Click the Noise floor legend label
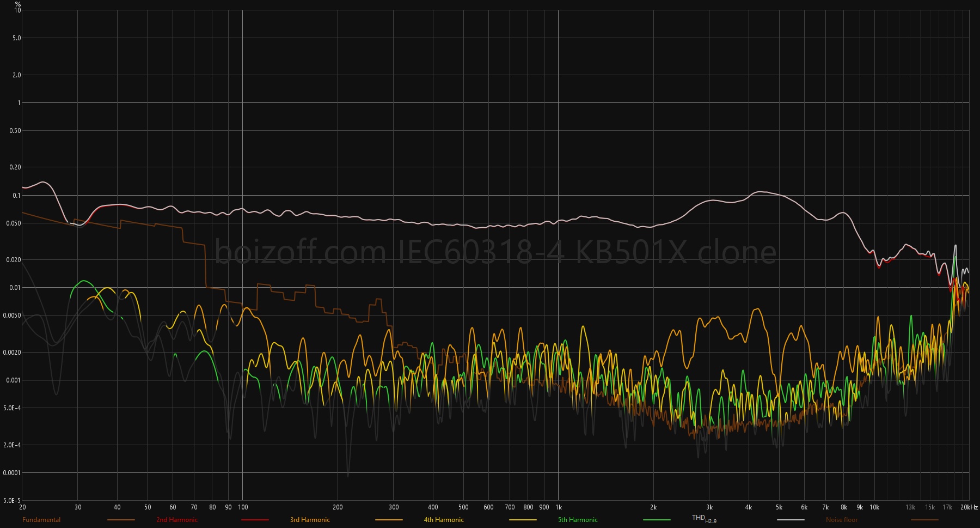Viewport: 980px width, 528px height. [841, 520]
